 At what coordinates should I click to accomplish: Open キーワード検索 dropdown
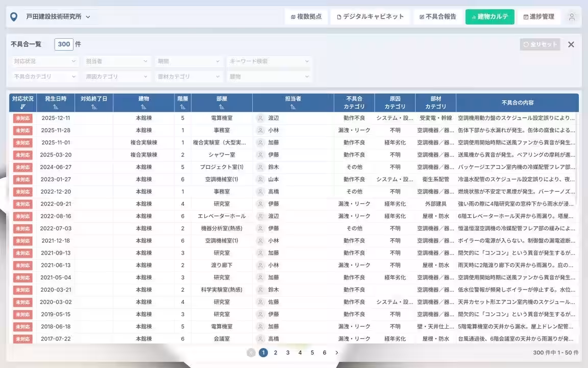coord(269,61)
